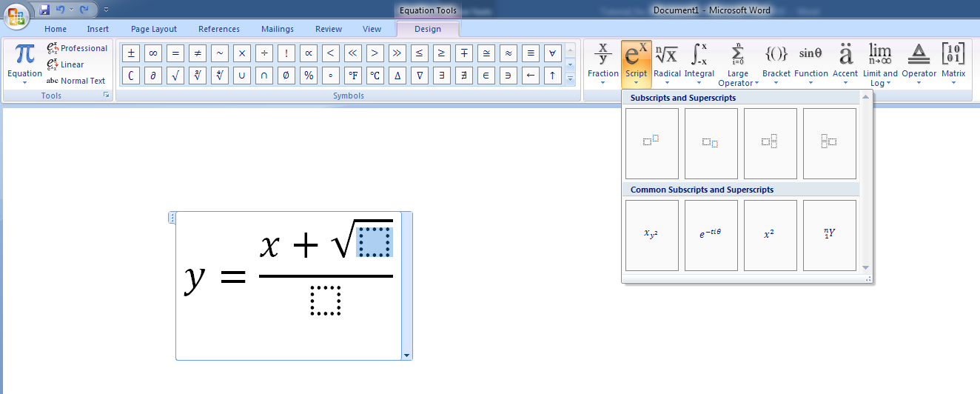The width and height of the screenshot is (980, 394).
Task: Insert the identical-to (≡) symbol
Action: [531, 53]
